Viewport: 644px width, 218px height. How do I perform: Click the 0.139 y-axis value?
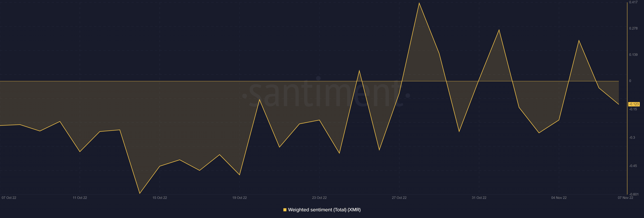[x=633, y=55]
